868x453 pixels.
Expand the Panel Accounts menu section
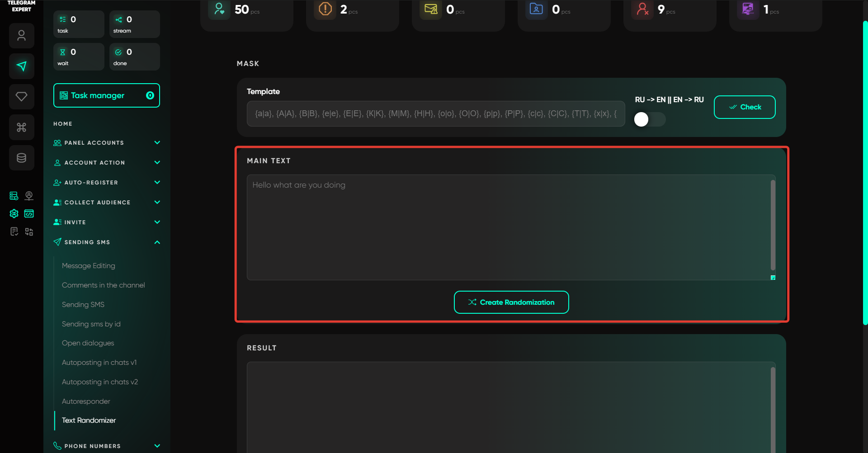tap(107, 143)
